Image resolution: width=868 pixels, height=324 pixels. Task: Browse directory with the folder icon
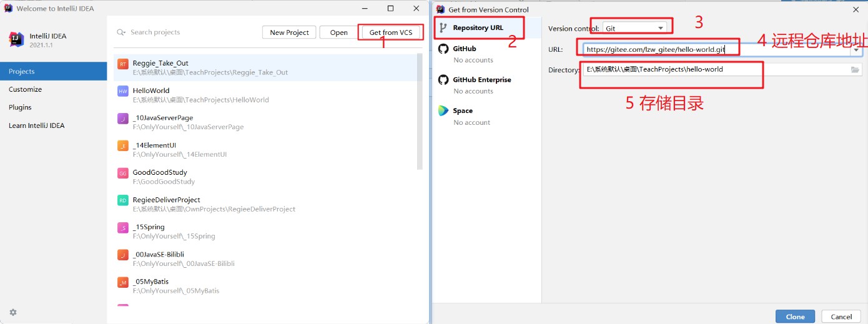tap(855, 70)
